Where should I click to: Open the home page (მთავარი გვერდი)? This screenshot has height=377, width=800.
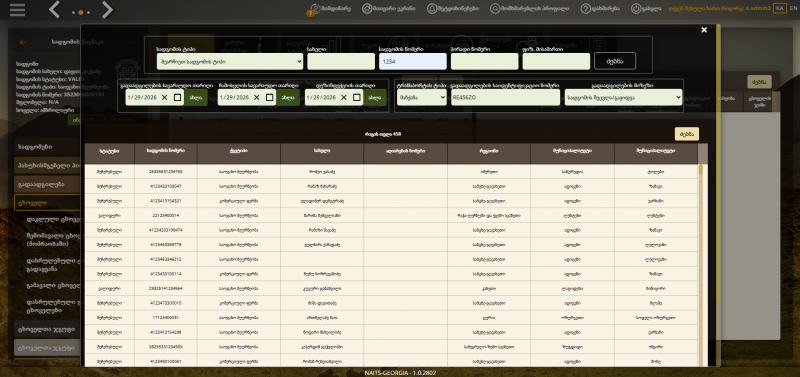coord(388,9)
